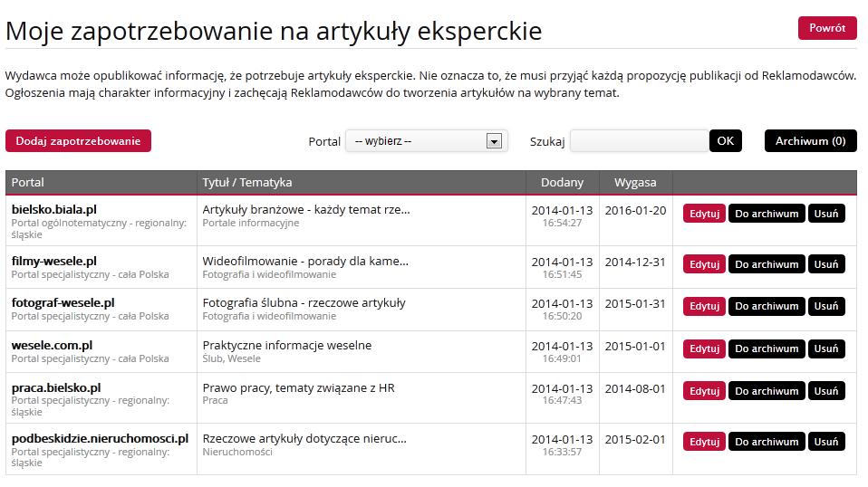
Task: Click the Dodany column header
Action: 562,183
